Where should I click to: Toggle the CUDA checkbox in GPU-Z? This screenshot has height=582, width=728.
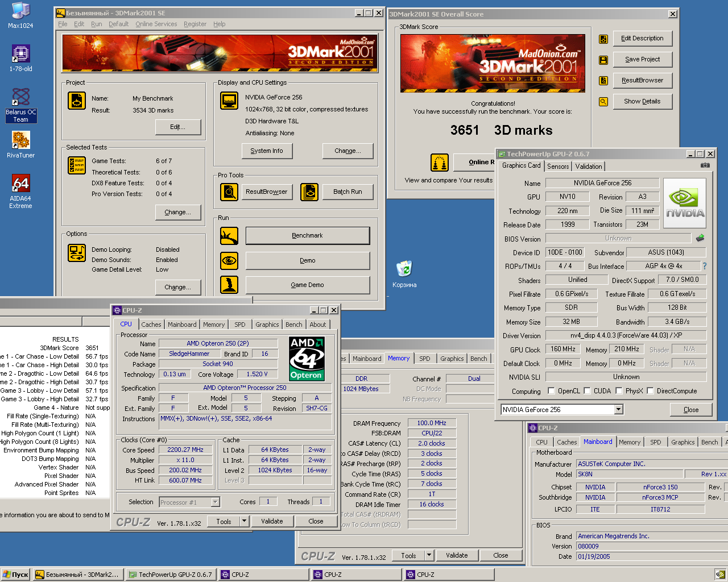click(587, 390)
